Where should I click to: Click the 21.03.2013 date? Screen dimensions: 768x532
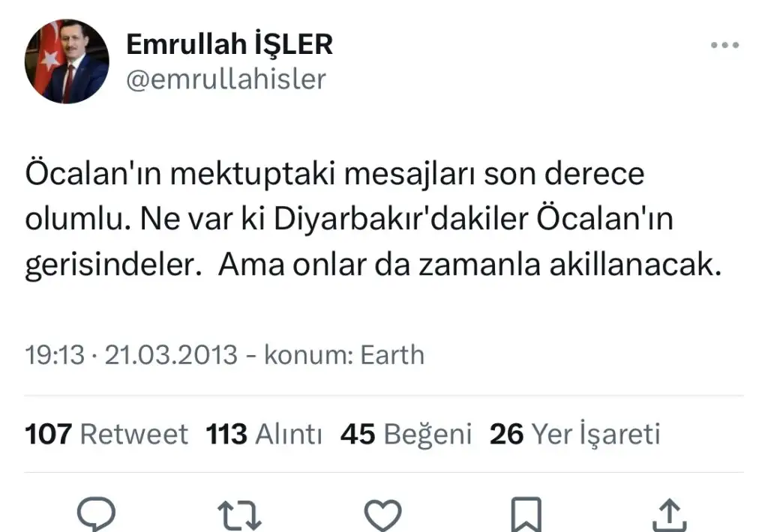pyautogui.click(x=171, y=354)
